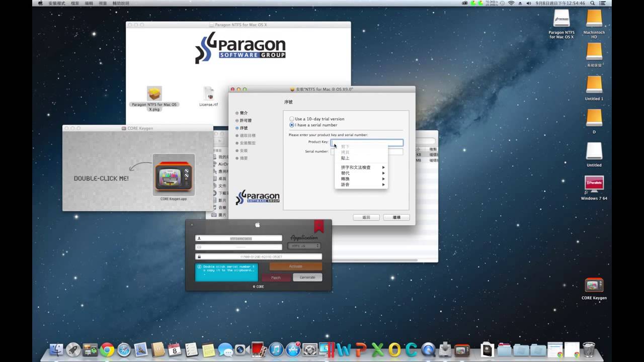Click the 繼續 button in the installer
Viewport: 644px width, 362px height.
pyautogui.click(x=396, y=217)
